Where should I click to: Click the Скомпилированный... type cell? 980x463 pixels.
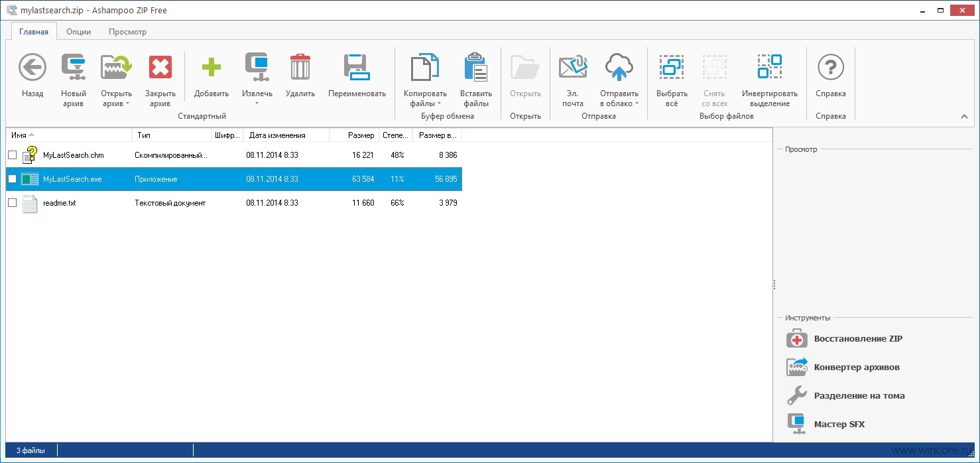point(171,155)
